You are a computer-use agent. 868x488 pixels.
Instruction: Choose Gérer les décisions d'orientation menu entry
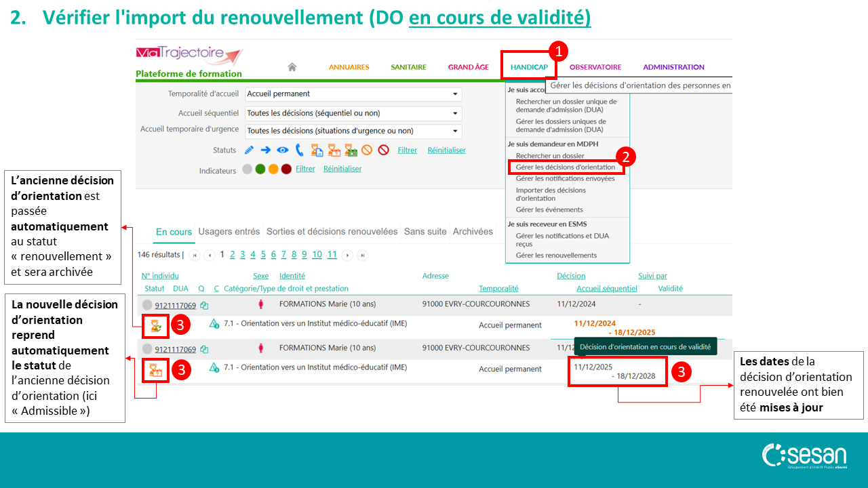(566, 167)
